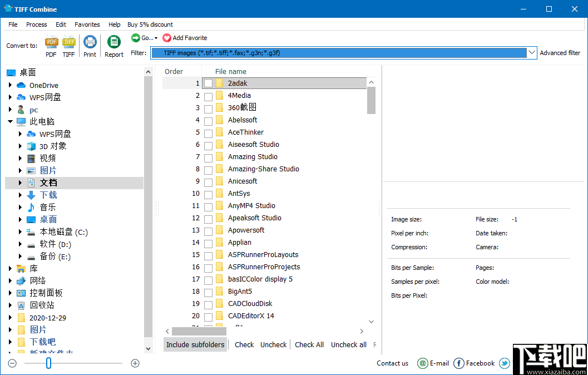Expand the 库 tree node
Image resolution: width=588 pixels, height=375 pixels.
(x=10, y=269)
